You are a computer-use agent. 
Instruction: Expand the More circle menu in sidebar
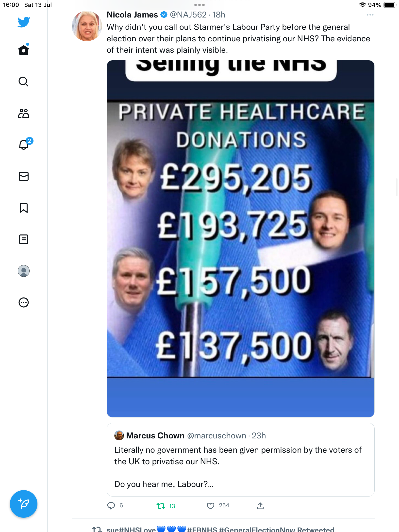[x=24, y=302]
